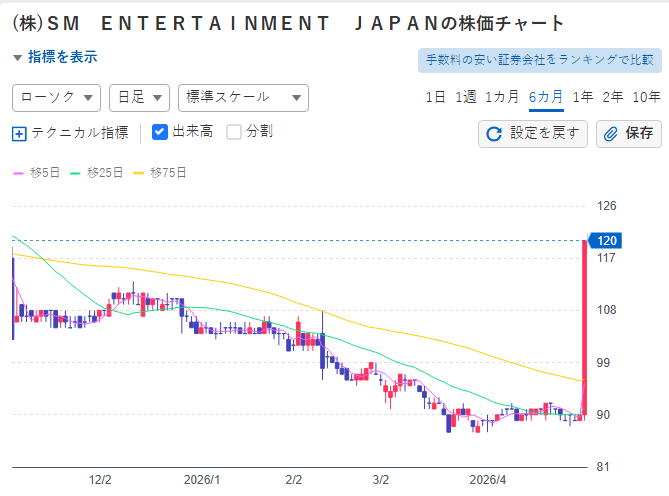Open the 日足 interval dropdown
Viewport: 669px width, 496px height.
(x=140, y=98)
